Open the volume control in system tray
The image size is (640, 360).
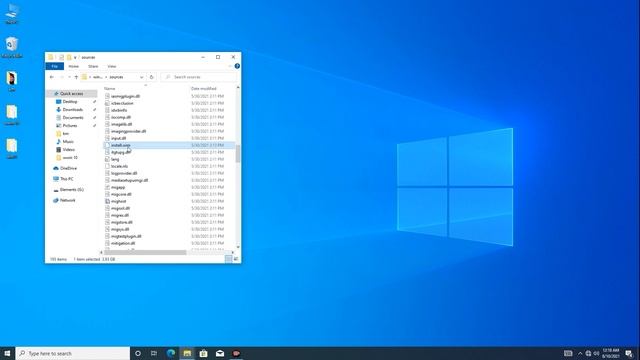coord(596,353)
